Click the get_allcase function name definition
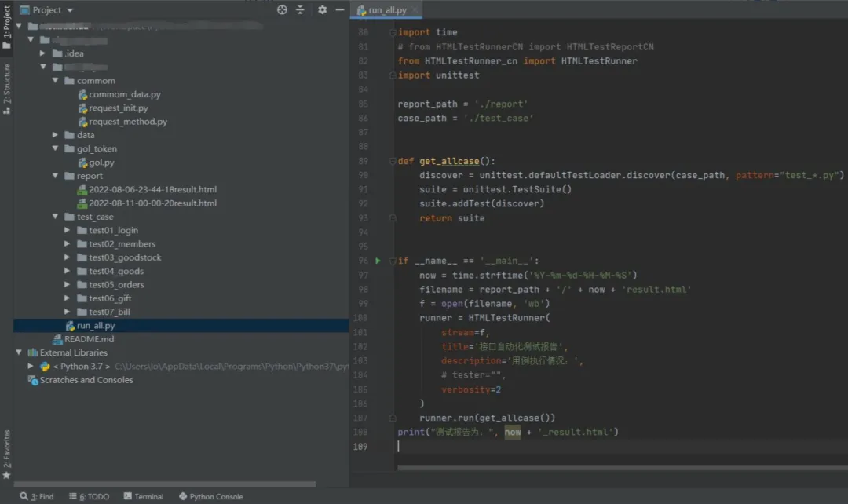 tap(449, 161)
